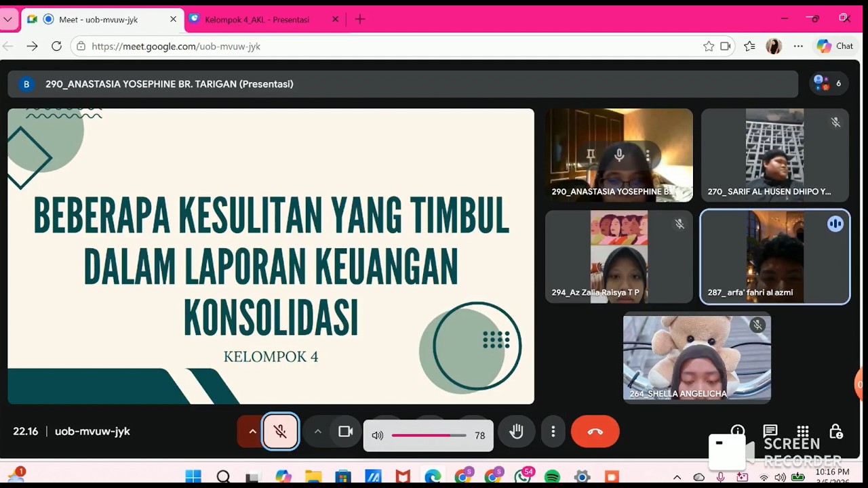Show the participants list with 6 people
The height and width of the screenshot is (488, 868).
coord(829,83)
